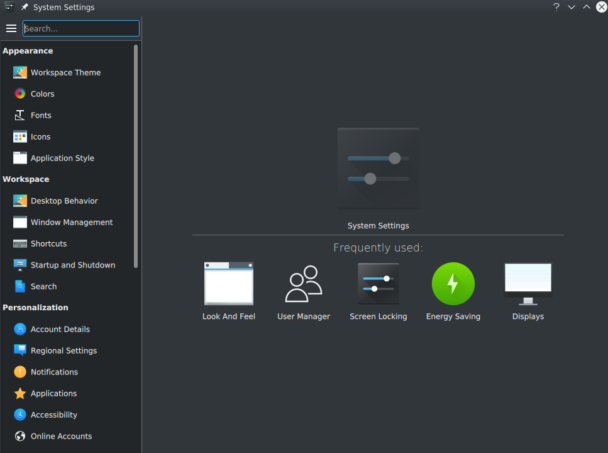Image resolution: width=608 pixels, height=453 pixels.
Task: Toggle the pin window icon in title bar
Action: click(24, 7)
